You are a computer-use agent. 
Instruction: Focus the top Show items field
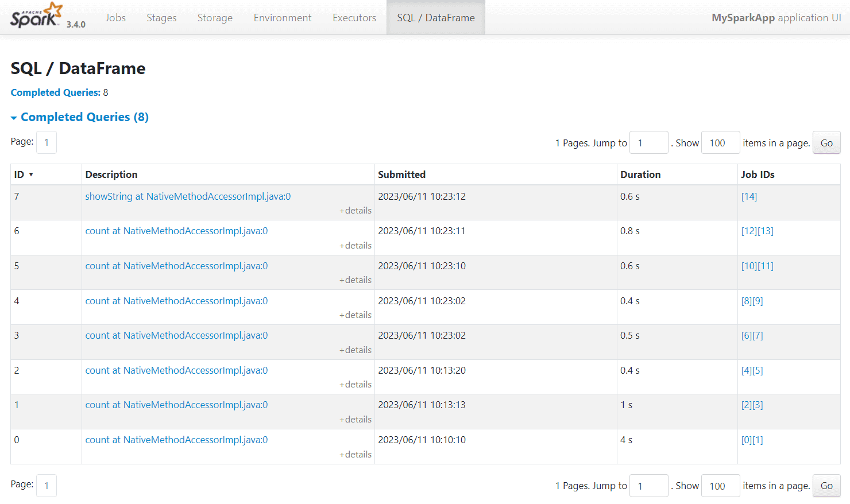point(721,143)
